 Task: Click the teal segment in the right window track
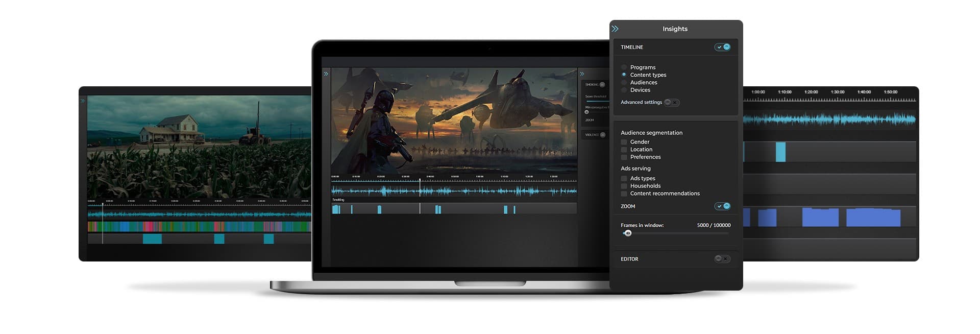(780, 152)
